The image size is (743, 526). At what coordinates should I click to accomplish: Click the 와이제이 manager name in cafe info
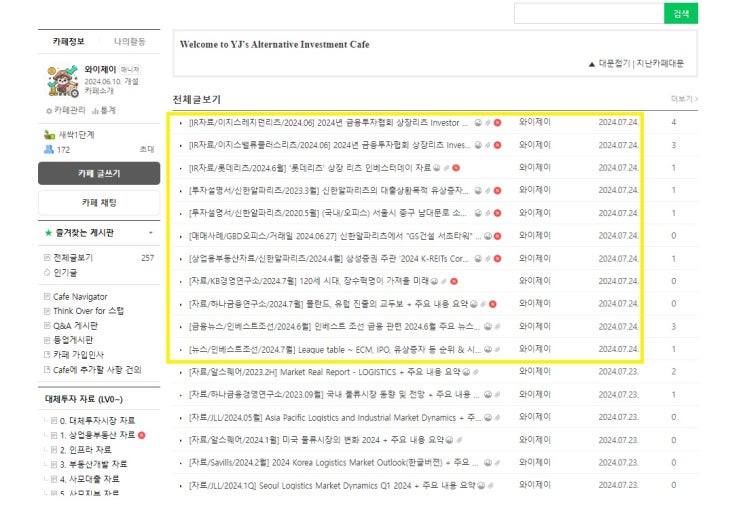click(x=100, y=69)
